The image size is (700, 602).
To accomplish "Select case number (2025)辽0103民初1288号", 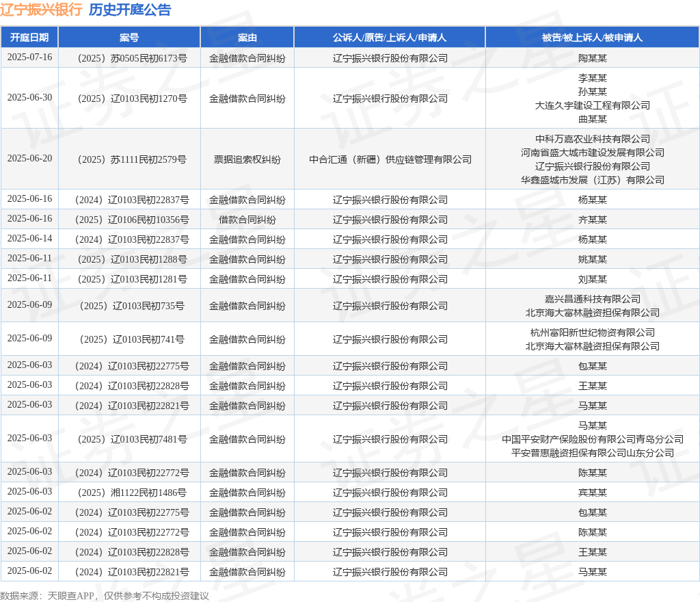I will 132,259.
